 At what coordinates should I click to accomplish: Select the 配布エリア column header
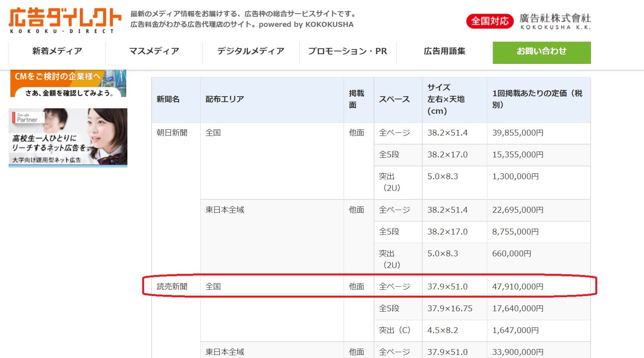tap(272, 100)
